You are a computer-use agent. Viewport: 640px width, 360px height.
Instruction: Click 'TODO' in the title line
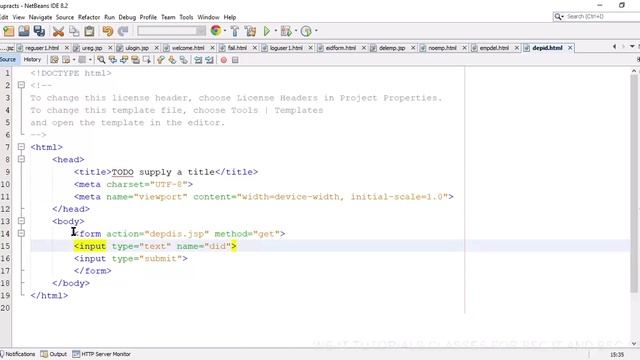pos(122,172)
